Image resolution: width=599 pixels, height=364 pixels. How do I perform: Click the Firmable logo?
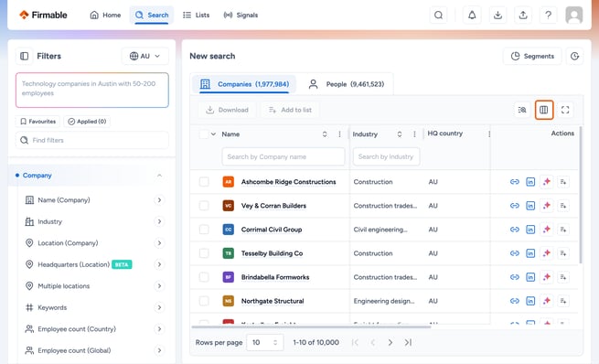(43, 15)
